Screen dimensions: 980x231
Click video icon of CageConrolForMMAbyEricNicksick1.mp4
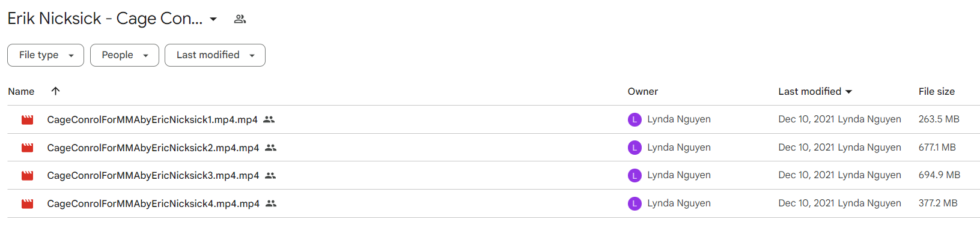(27, 120)
